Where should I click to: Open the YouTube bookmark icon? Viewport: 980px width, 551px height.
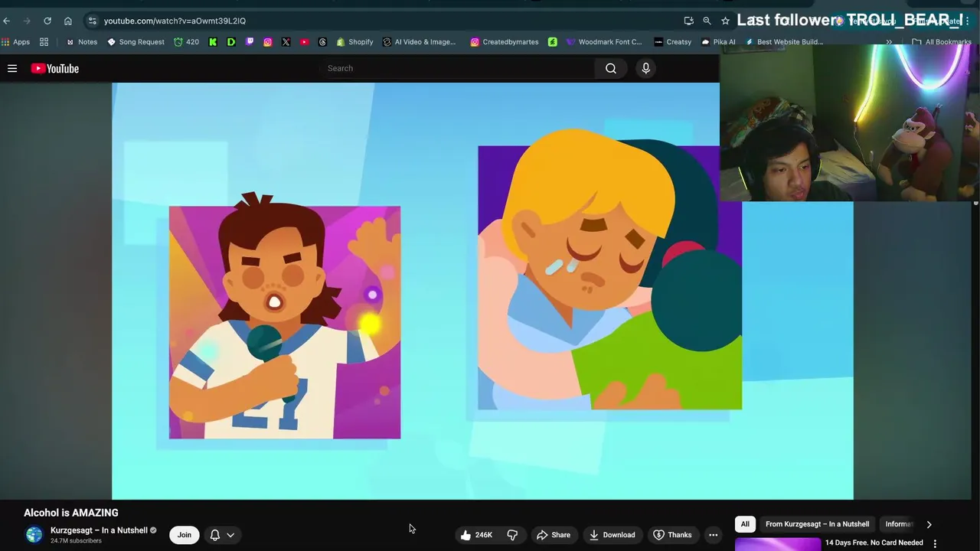[x=304, y=42]
